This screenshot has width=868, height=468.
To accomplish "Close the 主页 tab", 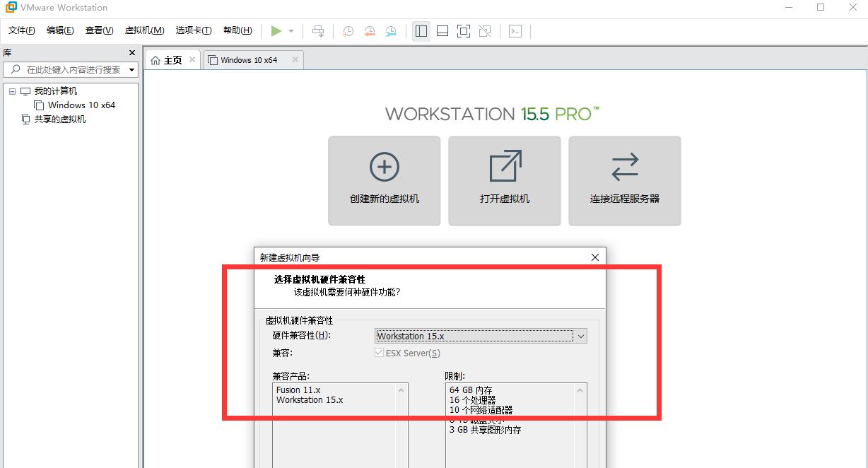I will coord(192,60).
